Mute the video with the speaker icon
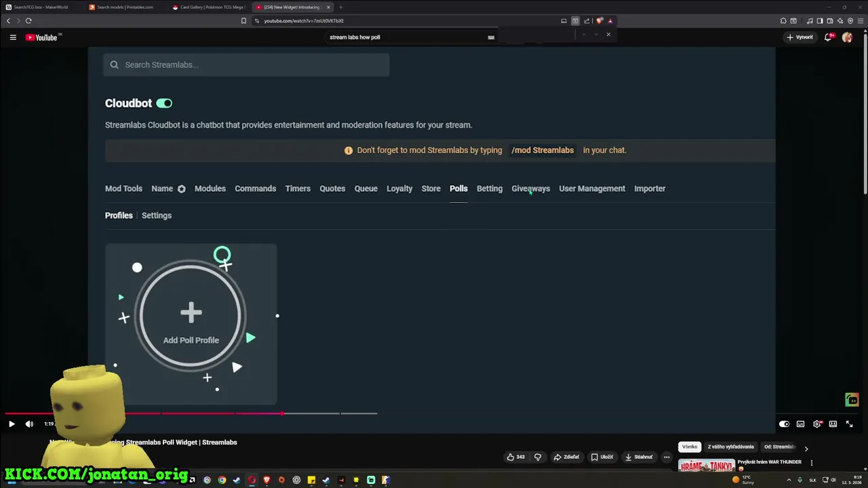 (29, 424)
